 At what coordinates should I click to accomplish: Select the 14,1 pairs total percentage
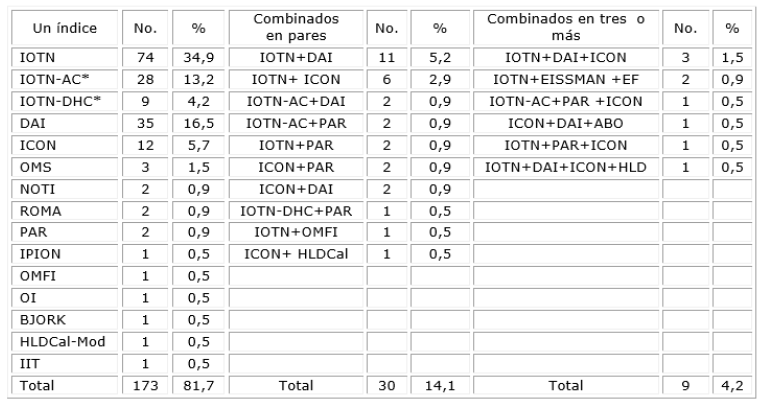pos(430,385)
